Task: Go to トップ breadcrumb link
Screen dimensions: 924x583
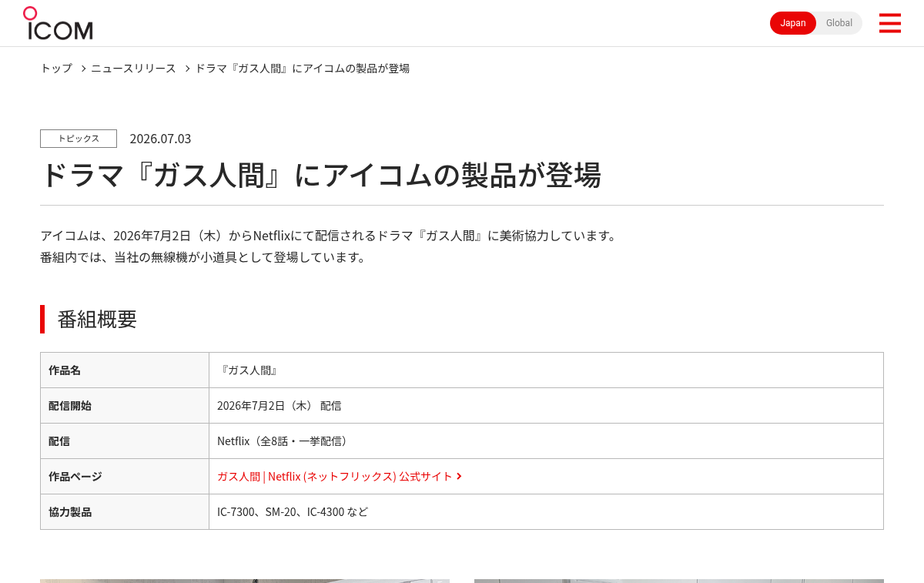Action: [x=56, y=68]
